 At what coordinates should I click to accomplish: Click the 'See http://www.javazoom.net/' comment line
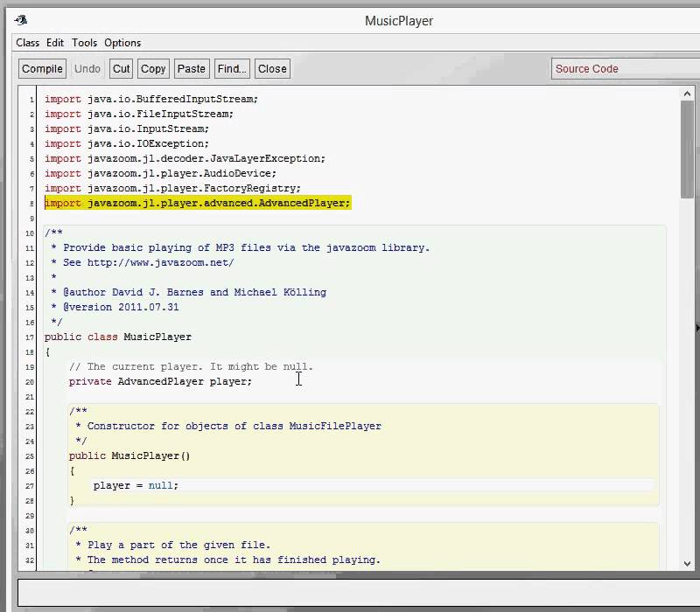(x=143, y=262)
